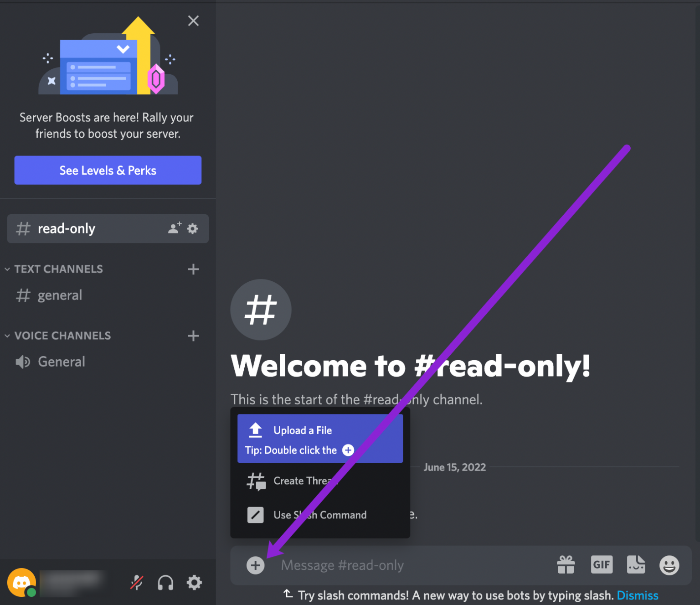Open the emoji picker

pyautogui.click(x=669, y=564)
